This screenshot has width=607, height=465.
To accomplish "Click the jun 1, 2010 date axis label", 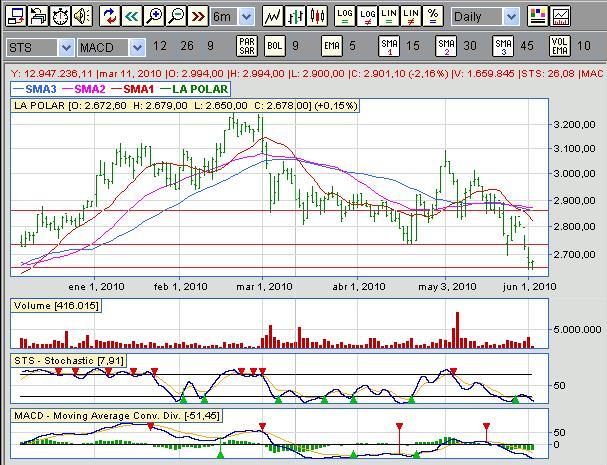I will click(529, 287).
